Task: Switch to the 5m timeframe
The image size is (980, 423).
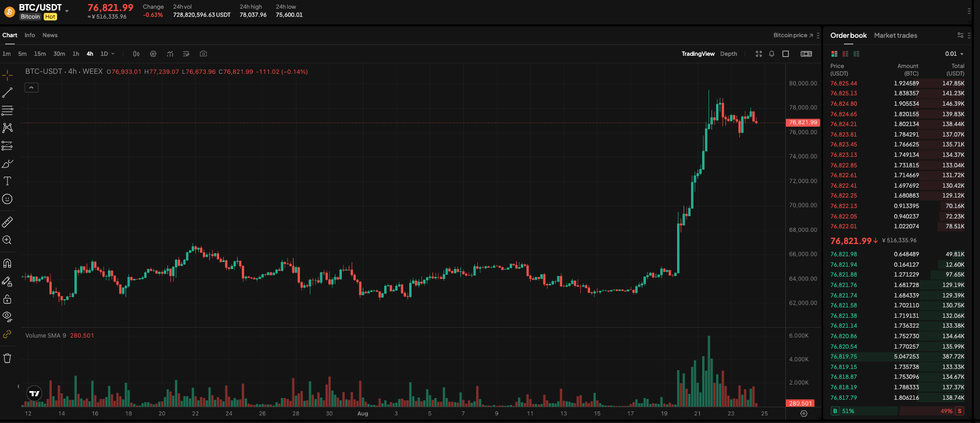Action: pyautogui.click(x=22, y=53)
